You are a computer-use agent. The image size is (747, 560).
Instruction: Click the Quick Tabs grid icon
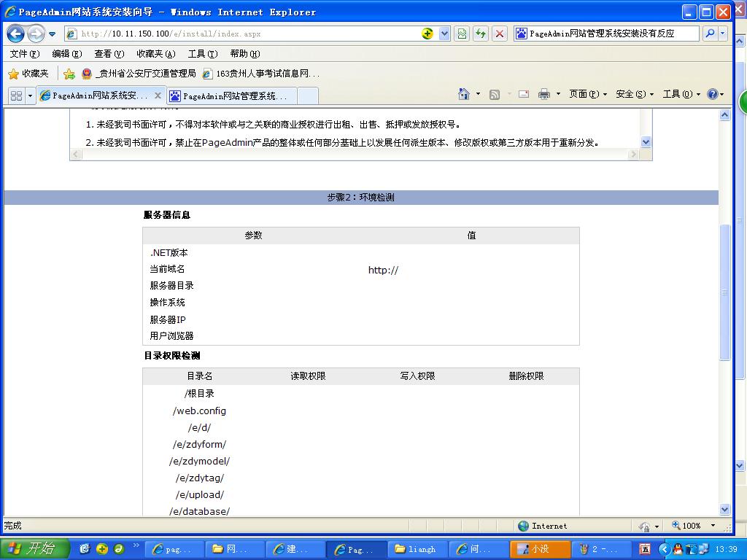(16, 96)
